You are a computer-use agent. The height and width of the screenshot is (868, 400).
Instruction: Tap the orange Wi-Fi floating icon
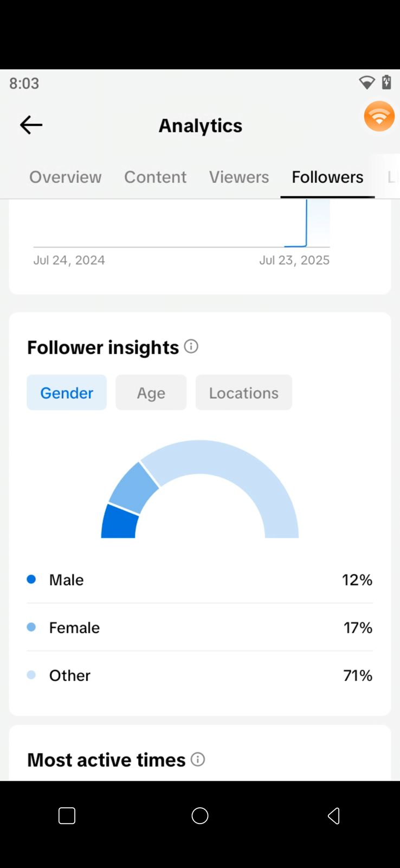tap(379, 116)
